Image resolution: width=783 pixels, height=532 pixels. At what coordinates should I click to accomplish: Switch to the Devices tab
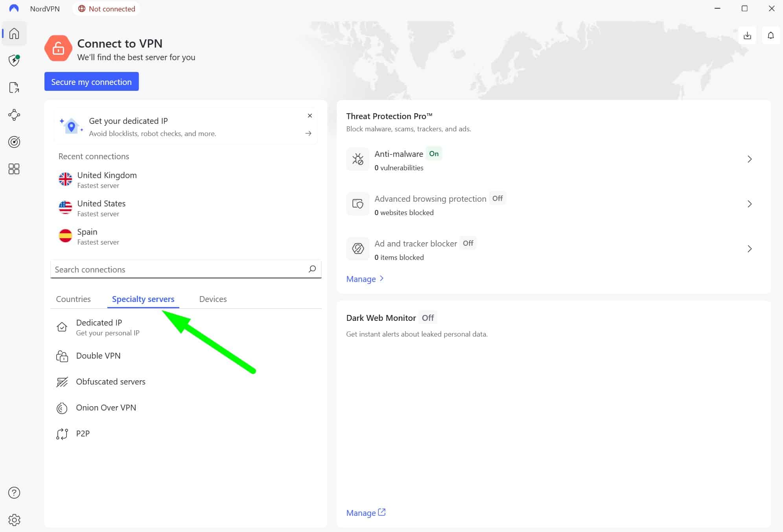coord(213,299)
